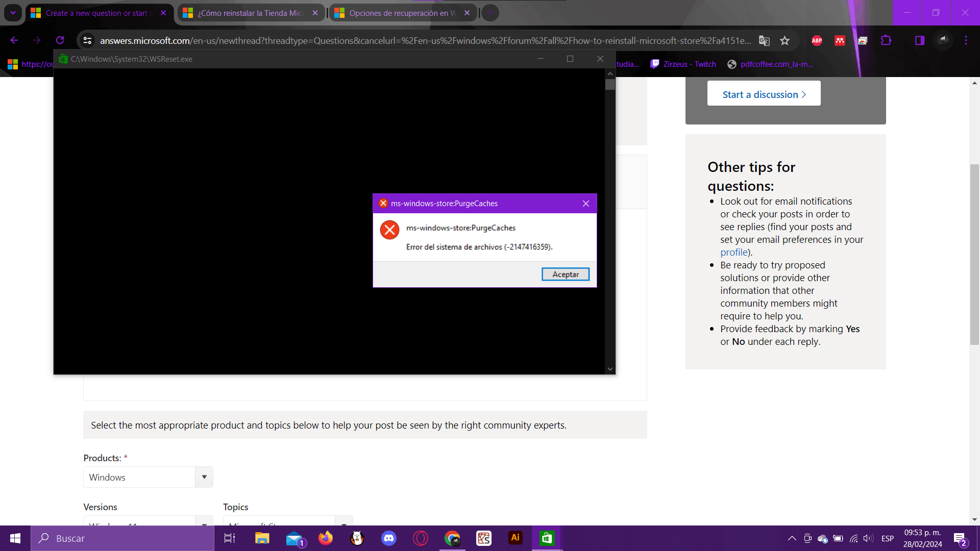Show hidden system tray icons chevron
Viewport: 980px width, 551px height.
(792, 538)
